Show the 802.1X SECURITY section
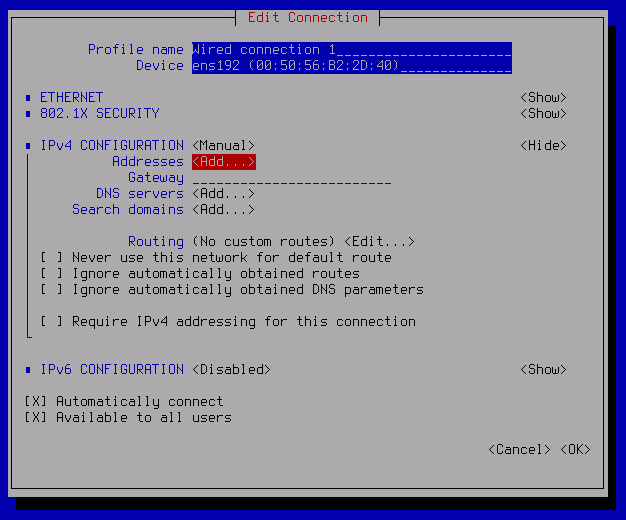Screen dimensions: 626x520 (x=543, y=114)
